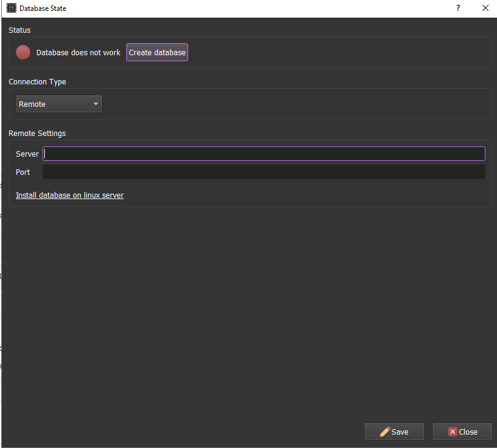Focus the Server input field
The image size is (497, 448).
coord(263,154)
